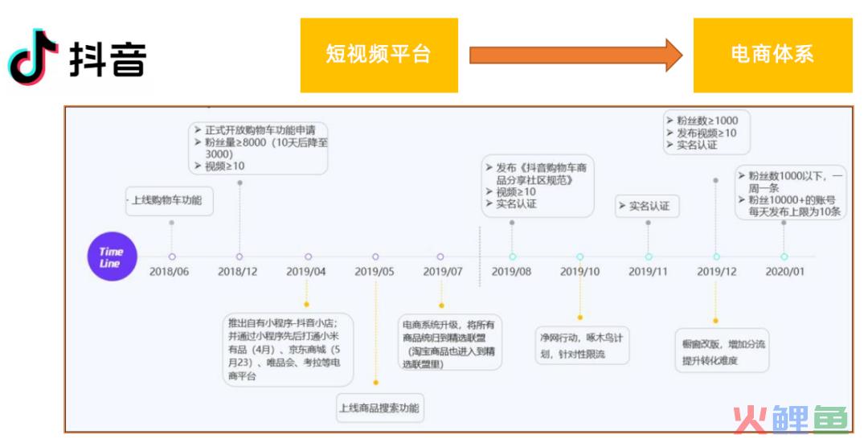Click the timeline node above 2018/12

pos(240,256)
